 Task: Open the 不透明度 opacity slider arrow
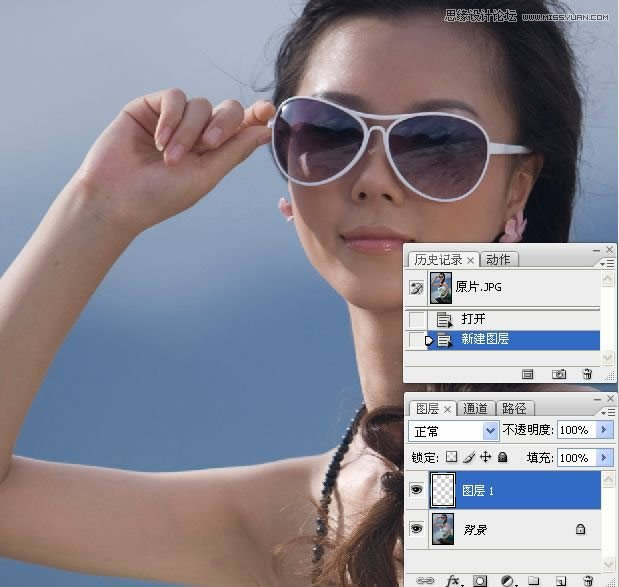[603, 430]
